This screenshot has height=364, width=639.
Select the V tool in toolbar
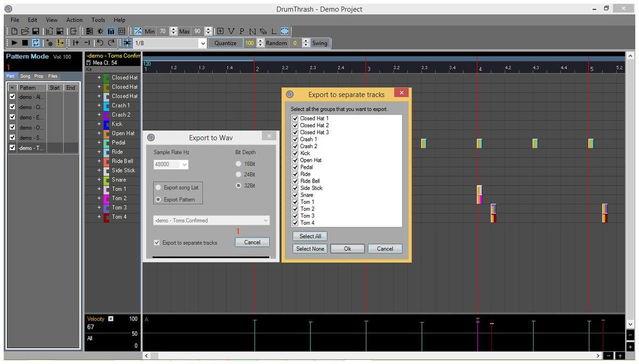(231, 31)
